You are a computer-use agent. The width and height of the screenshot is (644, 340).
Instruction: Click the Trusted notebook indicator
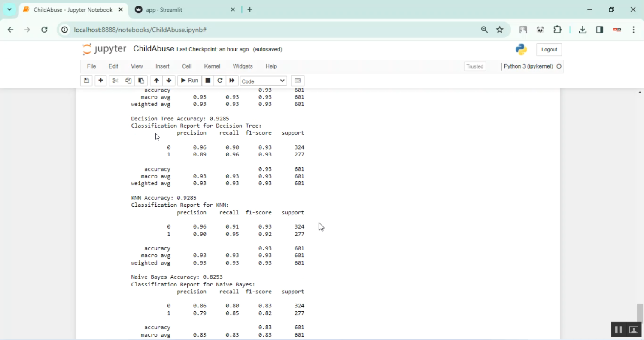click(x=474, y=66)
